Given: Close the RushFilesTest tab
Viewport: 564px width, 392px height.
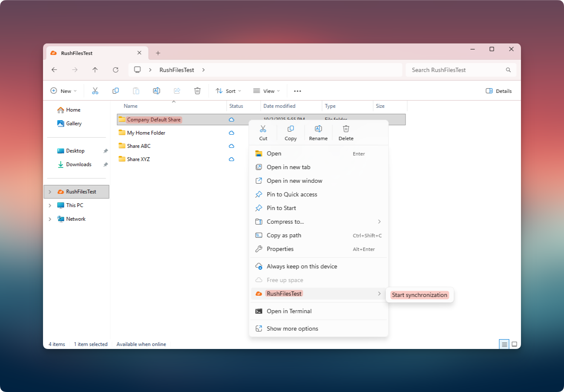Looking at the screenshot, I should click(x=139, y=53).
